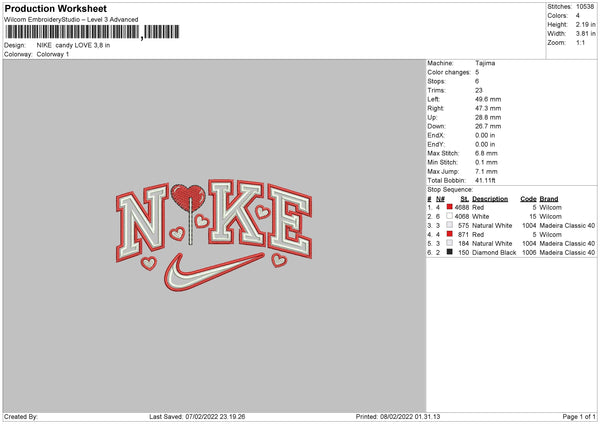600x424 pixels.
Task: Click the 'St.' column header
Action: click(x=465, y=199)
